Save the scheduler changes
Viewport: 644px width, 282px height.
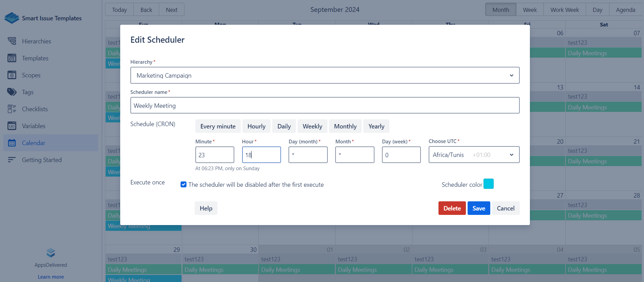[478, 208]
